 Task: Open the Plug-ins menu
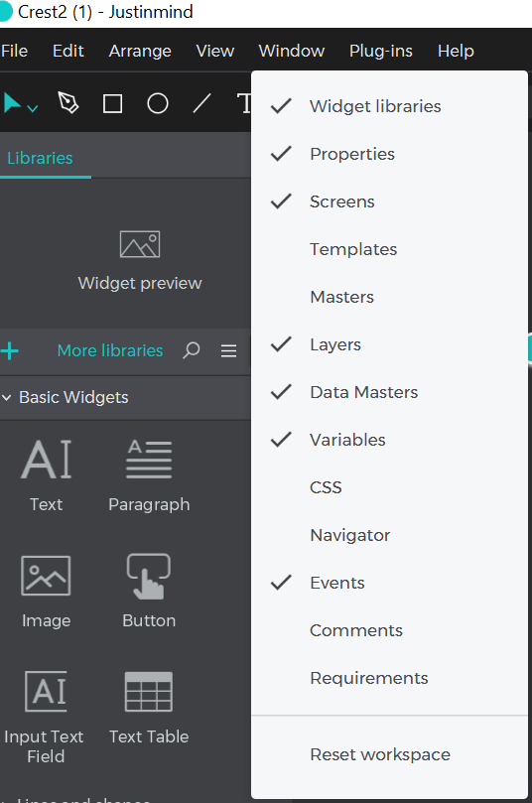(381, 51)
